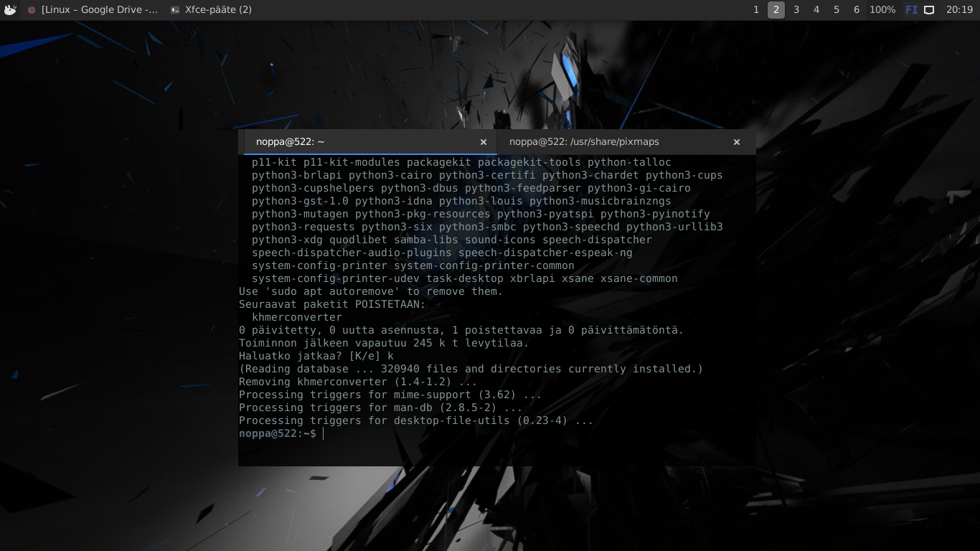Switch to workspace 6
Screen dimensions: 980x551
[x=857, y=10]
